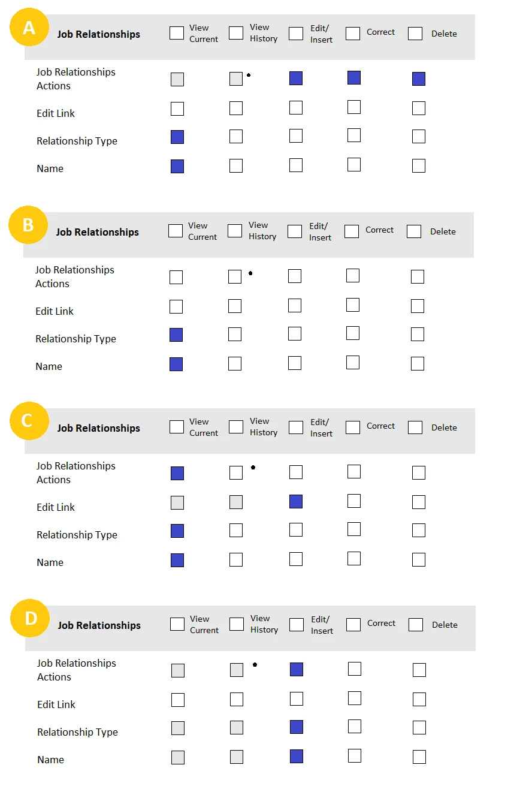The width and height of the screenshot is (532, 795).
Task: Uncheck Name Edit/Insert box in option D
Action: coord(297,757)
